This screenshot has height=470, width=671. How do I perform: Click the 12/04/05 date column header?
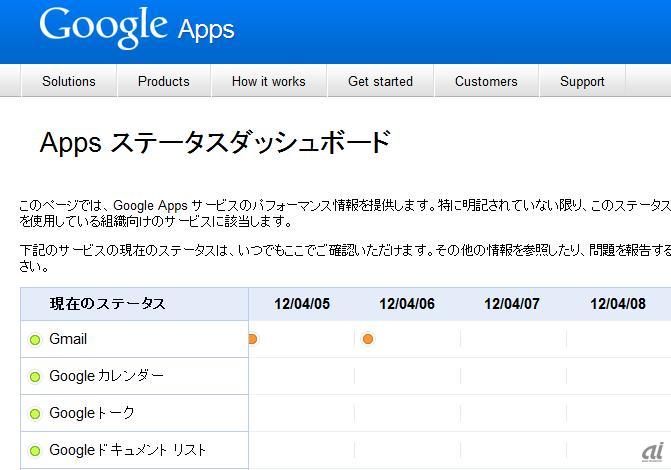[302, 304]
